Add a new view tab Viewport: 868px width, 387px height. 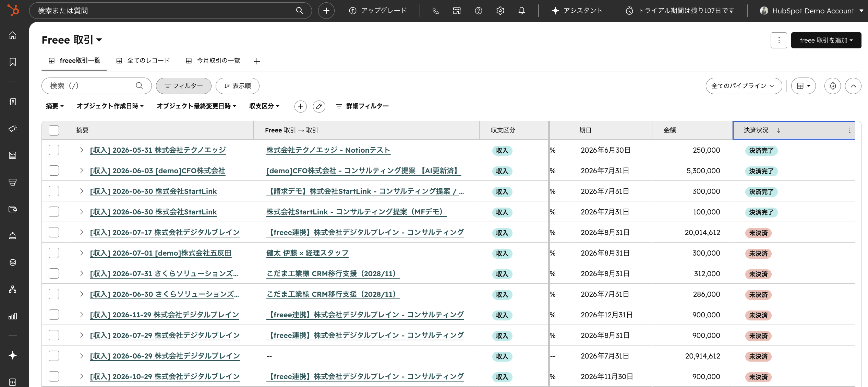(x=257, y=61)
